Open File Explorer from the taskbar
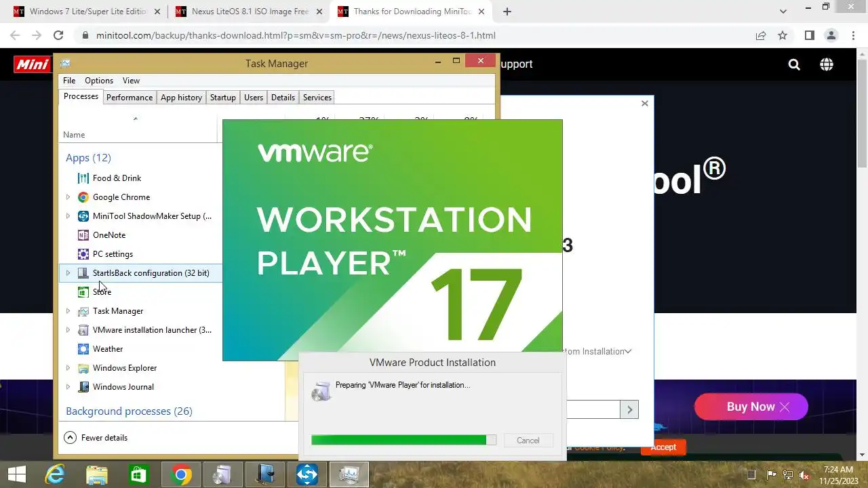The height and width of the screenshot is (488, 868). pos(96,474)
